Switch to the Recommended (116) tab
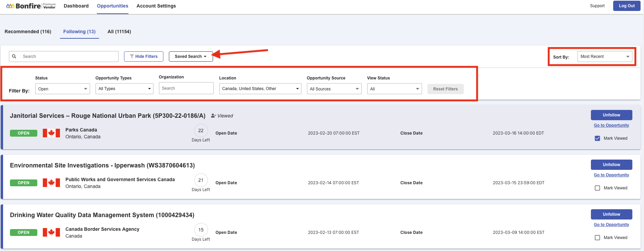 click(28, 32)
